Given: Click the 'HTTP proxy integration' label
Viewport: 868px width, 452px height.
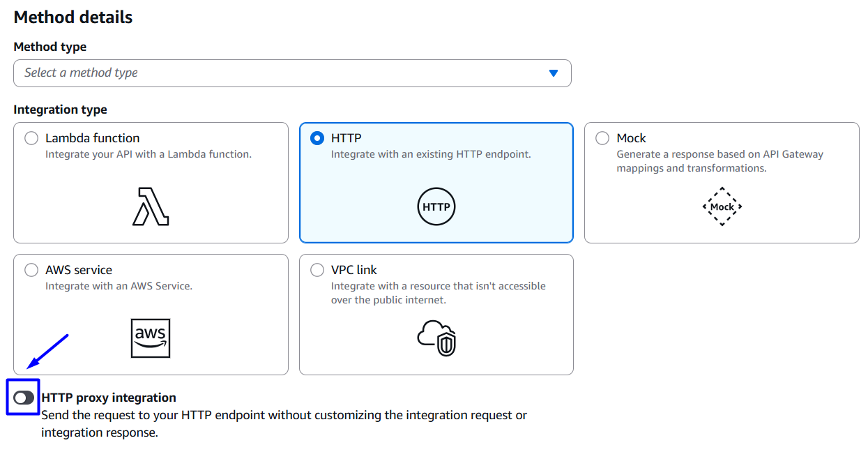Looking at the screenshot, I should coord(109,398).
